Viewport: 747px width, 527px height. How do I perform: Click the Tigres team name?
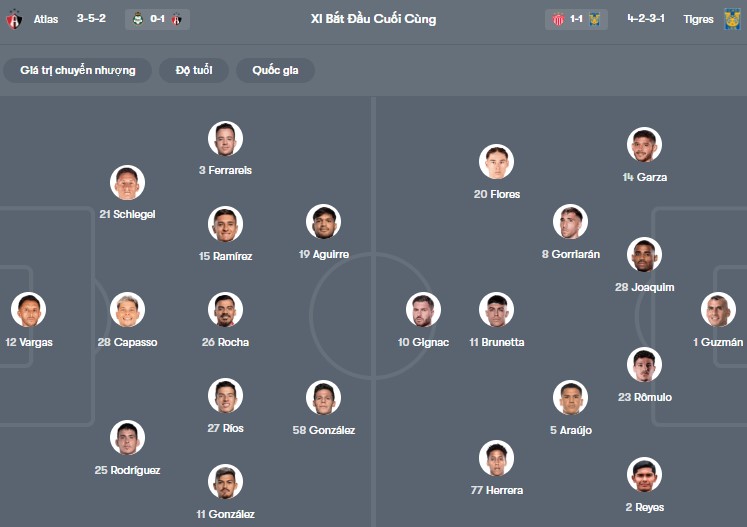tap(699, 19)
